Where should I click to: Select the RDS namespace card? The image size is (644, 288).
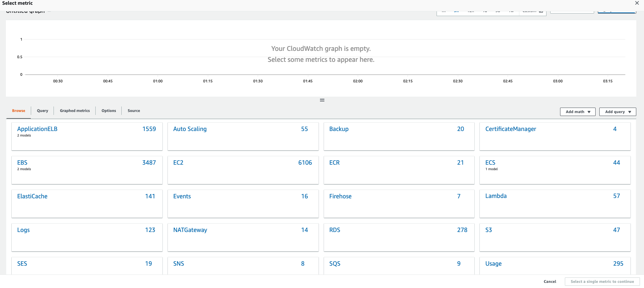(335, 230)
